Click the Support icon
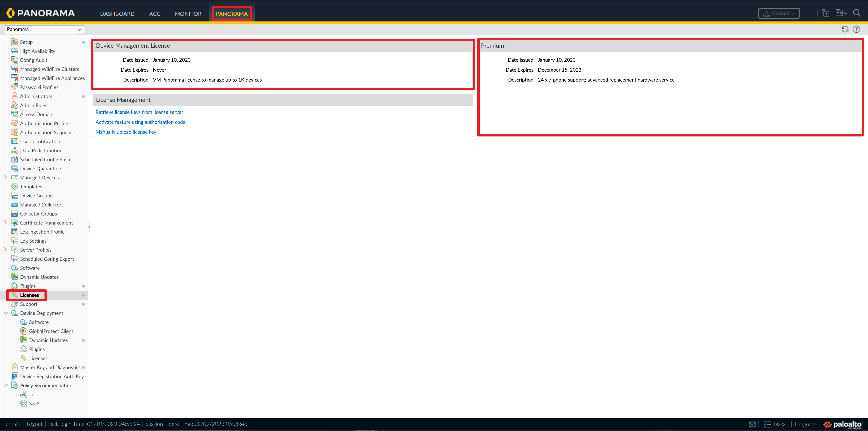This screenshot has width=868, height=431. (14, 304)
